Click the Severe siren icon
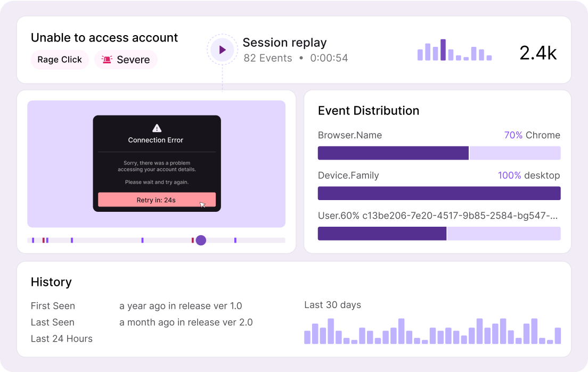Screen dimensions: 588x372 pyautogui.click(x=107, y=60)
